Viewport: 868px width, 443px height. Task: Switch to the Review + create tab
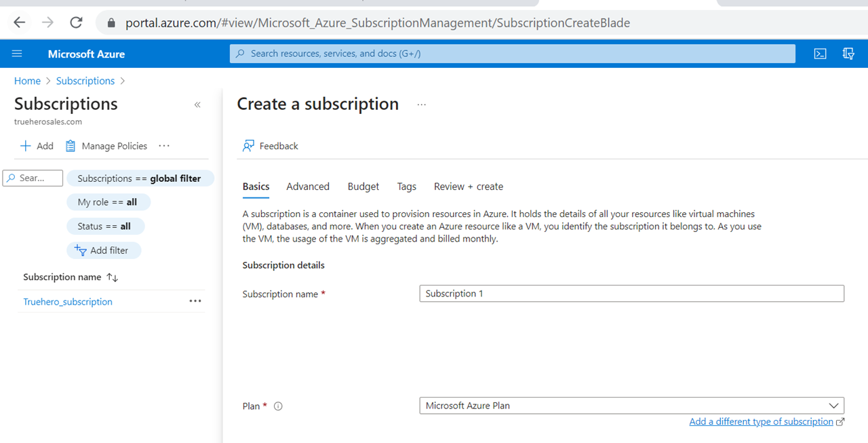tap(468, 187)
